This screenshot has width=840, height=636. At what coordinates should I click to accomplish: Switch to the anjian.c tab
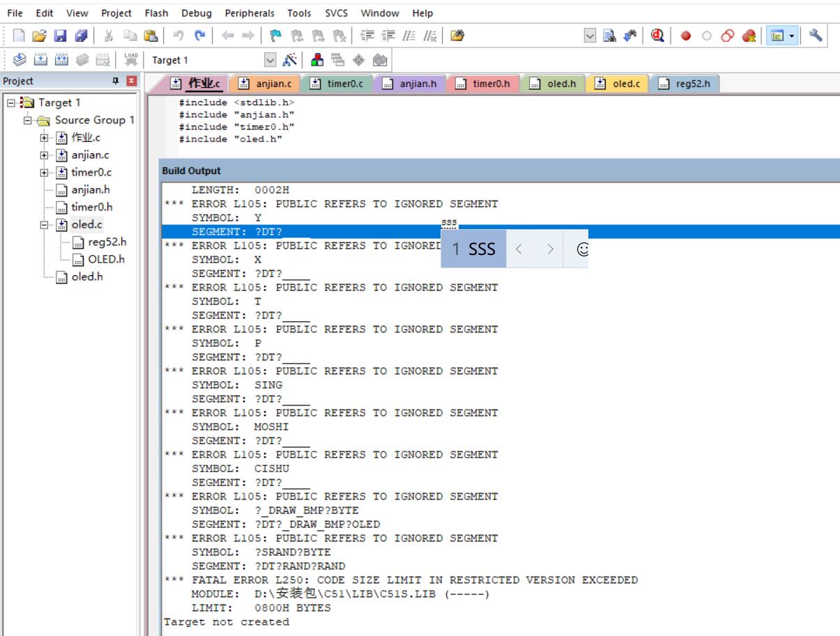coord(265,84)
